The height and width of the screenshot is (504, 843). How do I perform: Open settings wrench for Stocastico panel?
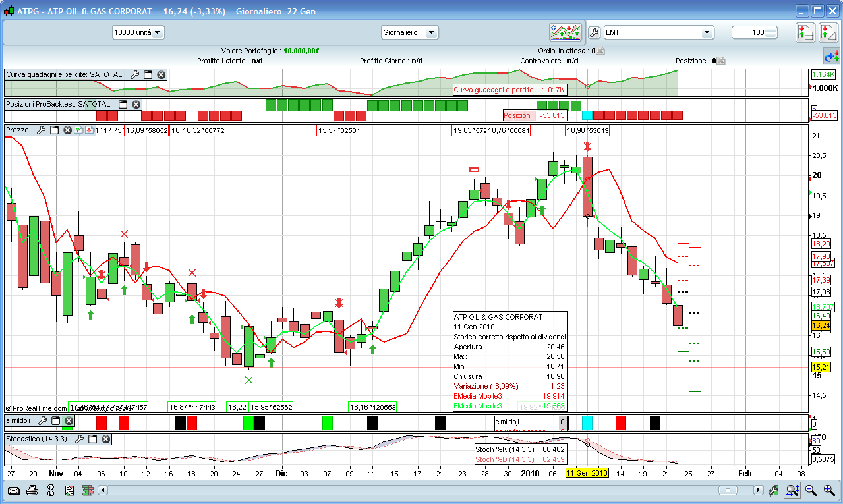79,439
